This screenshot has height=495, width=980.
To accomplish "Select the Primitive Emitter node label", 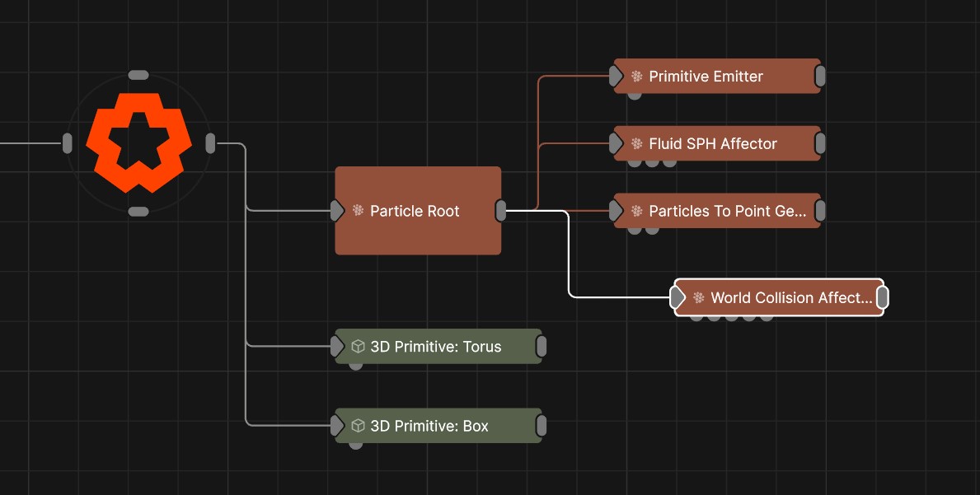I will 706,76.
